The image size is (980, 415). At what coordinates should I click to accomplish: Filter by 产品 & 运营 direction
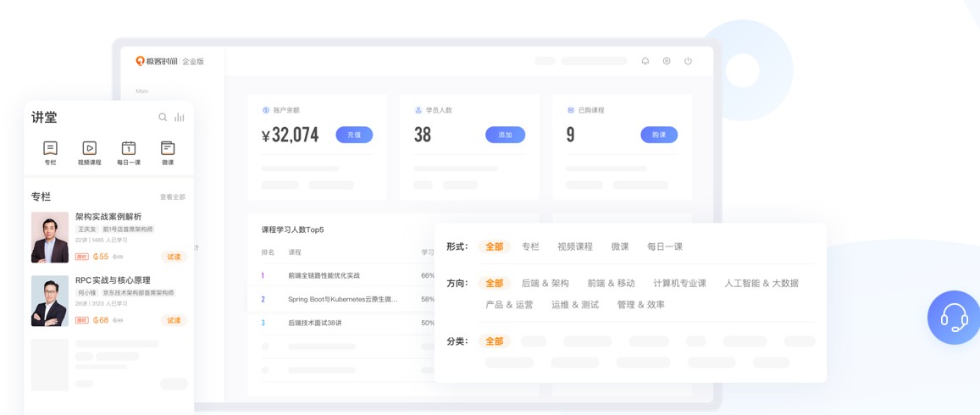click(x=509, y=305)
